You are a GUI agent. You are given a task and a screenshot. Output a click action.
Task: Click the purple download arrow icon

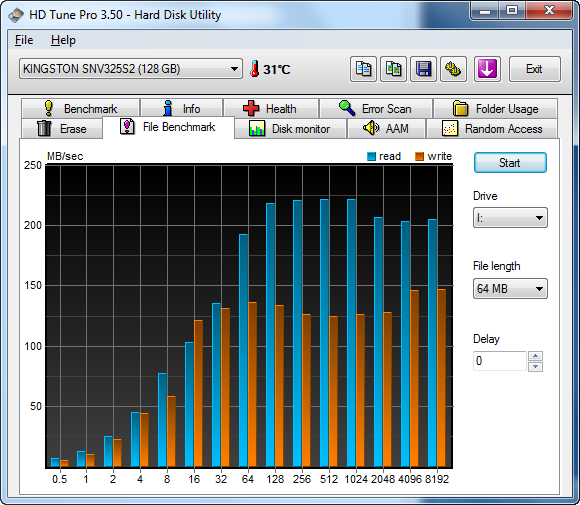click(487, 69)
